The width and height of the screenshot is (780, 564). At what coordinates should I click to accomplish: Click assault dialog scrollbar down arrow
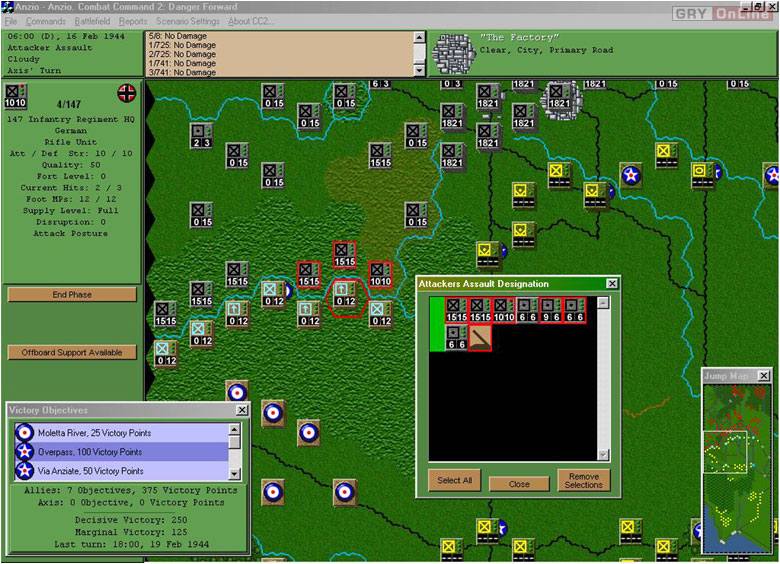pyautogui.click(x=603, y=455)
